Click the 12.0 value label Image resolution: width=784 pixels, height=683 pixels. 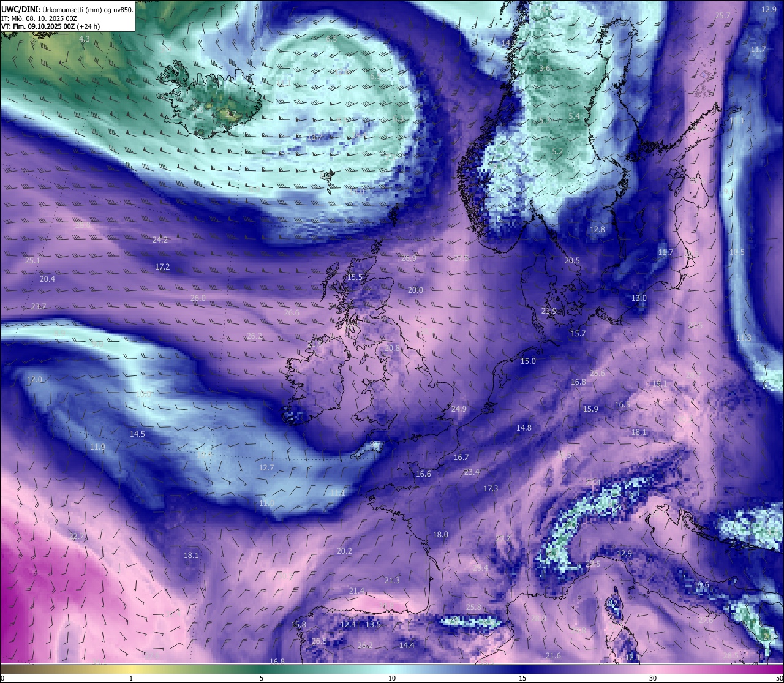coord(34,379)
